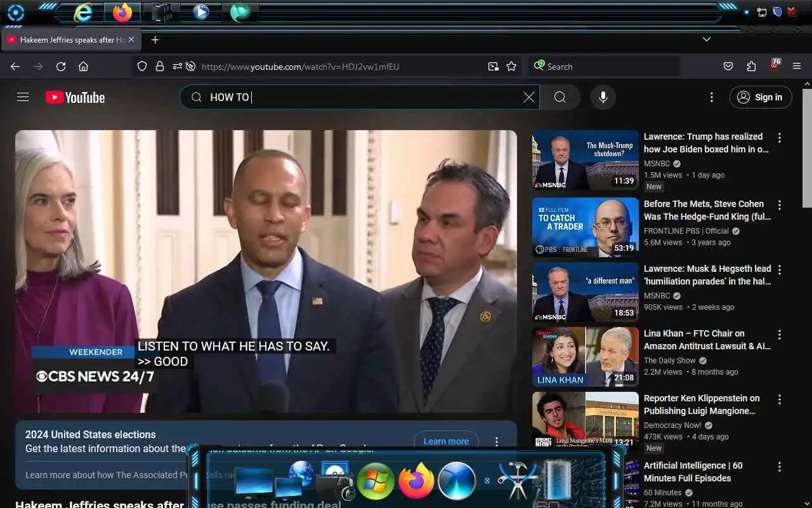Bookmark this page with the star

coord(511,66)
